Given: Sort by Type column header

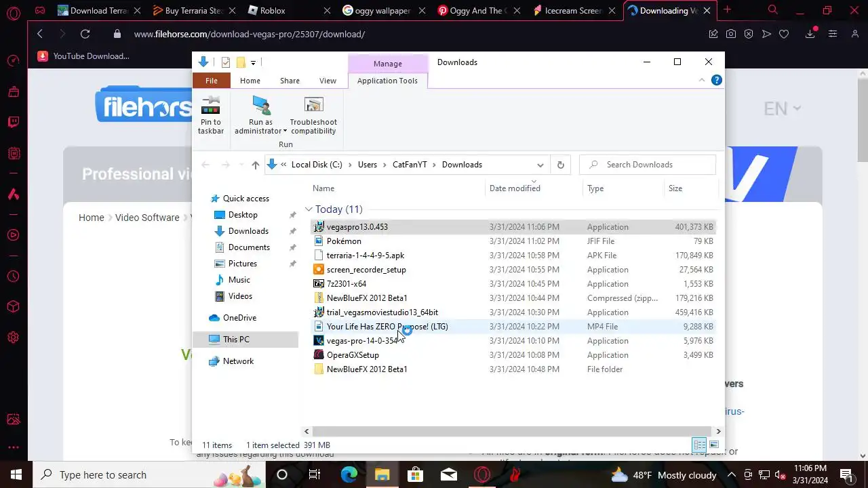Looking at the screenshot, I should 595,188.
